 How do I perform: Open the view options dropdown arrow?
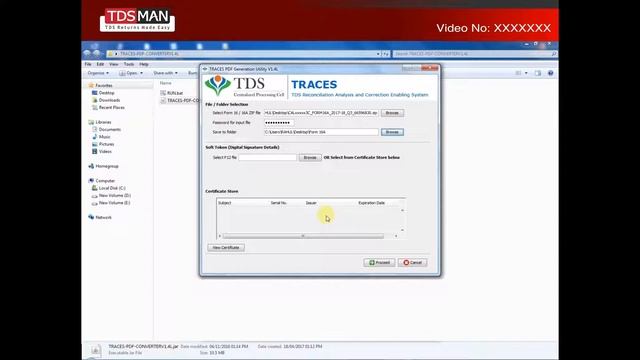point(526,73)
